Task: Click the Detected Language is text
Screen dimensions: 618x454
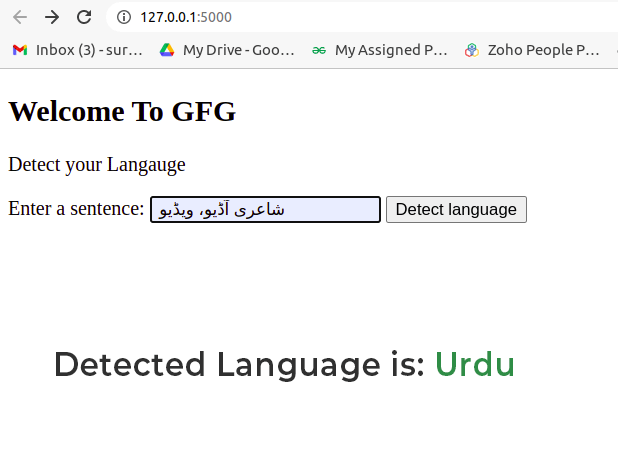Action: 239,365
